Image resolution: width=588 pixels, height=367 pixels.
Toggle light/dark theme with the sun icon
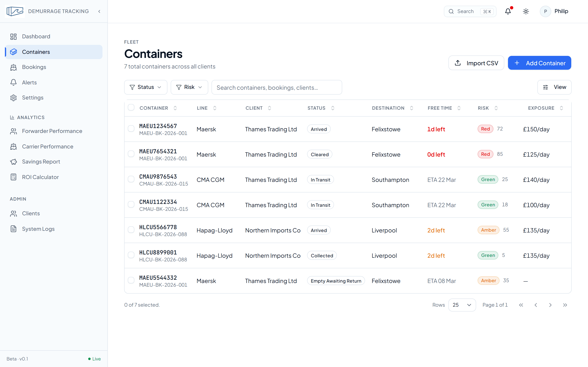(526, 11)
